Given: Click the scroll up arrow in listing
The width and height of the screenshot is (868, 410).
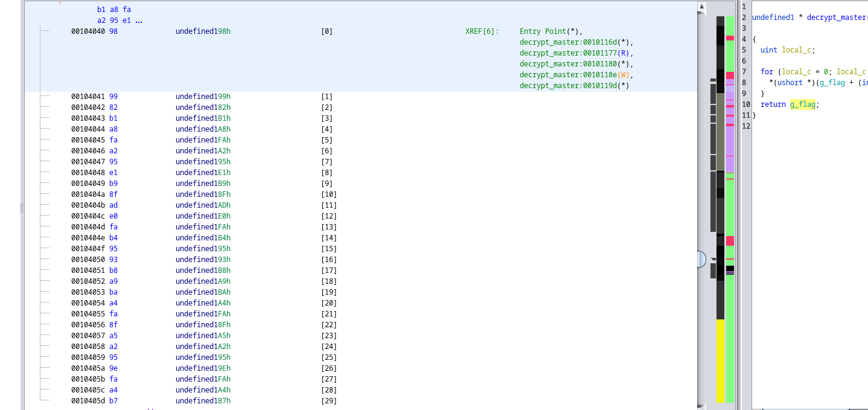Looking at the screenshot, I should (701, 7).
